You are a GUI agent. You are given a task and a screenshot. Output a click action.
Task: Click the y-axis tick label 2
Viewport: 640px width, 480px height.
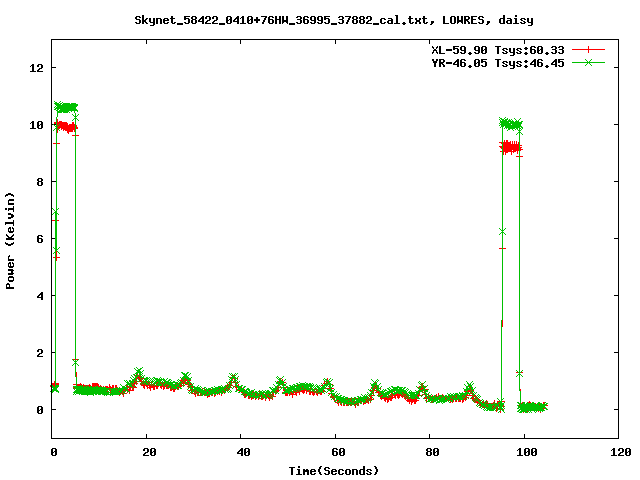coord(40,353)
